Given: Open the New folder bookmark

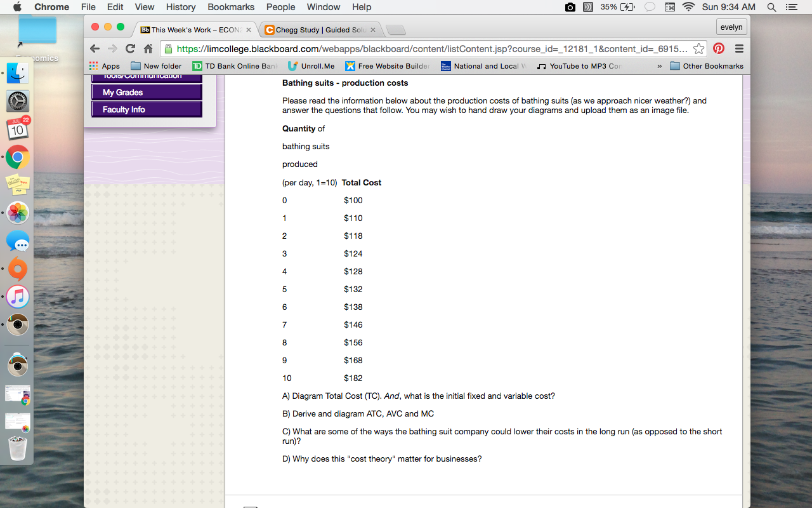Looking at the screenshot, I should pyautogui.click(x=156, y=66).
